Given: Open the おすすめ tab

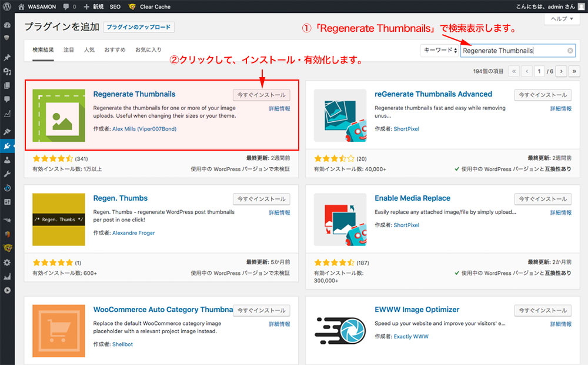Looking at the screenshot, I should click(115, 49).
